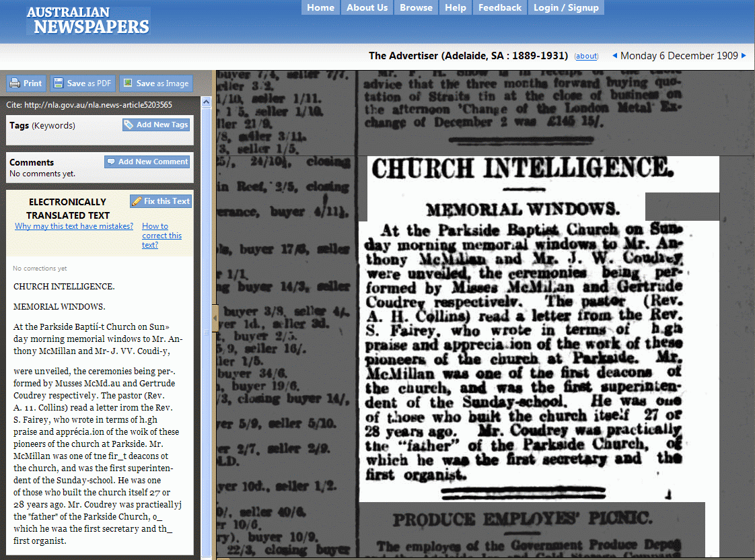755x560 pixels.
Task: Click the printer icon beside Print
Action: tap(15, 83)
